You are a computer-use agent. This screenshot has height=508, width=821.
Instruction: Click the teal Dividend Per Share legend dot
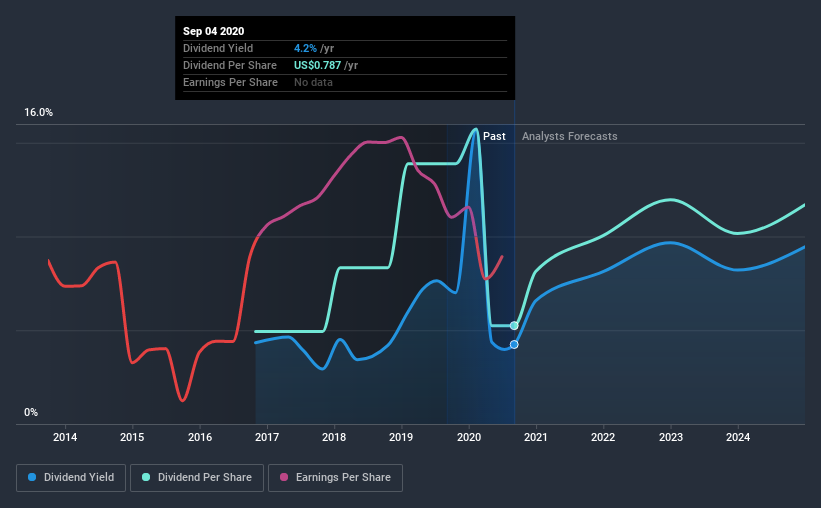pos(146,477)
